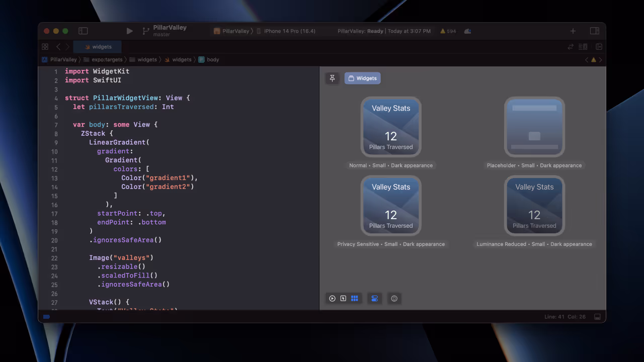Click 'LinearGradient(' on line 9
The height and width of the screenshot is (362, 644).
click(x=119, y=142)
